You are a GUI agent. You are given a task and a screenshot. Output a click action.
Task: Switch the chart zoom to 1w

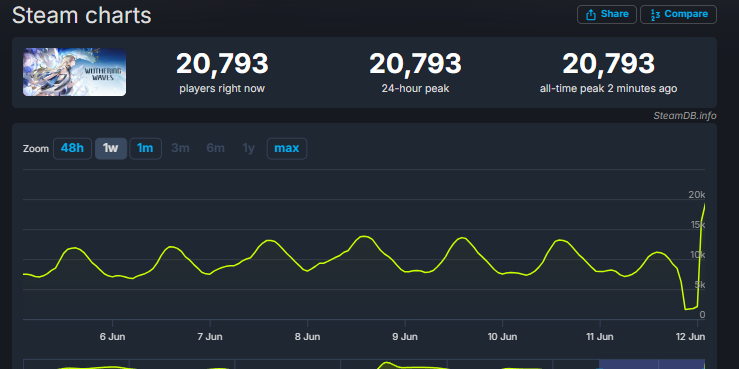click(111, 148)
